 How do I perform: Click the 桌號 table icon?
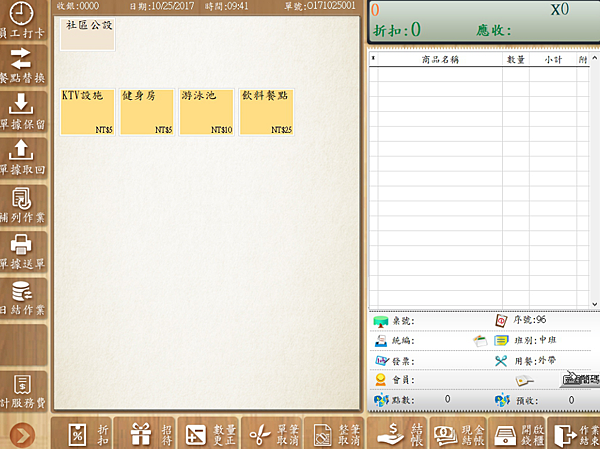381,321
